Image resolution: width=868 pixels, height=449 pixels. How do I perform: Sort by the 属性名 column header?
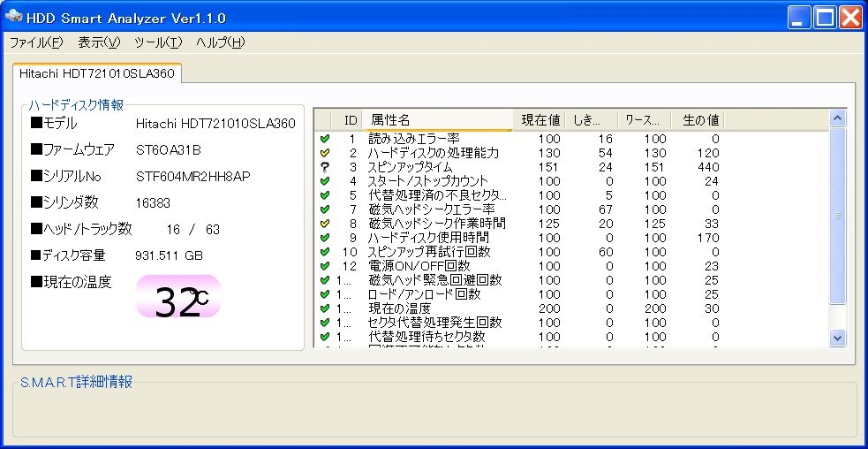click(437, 119)
